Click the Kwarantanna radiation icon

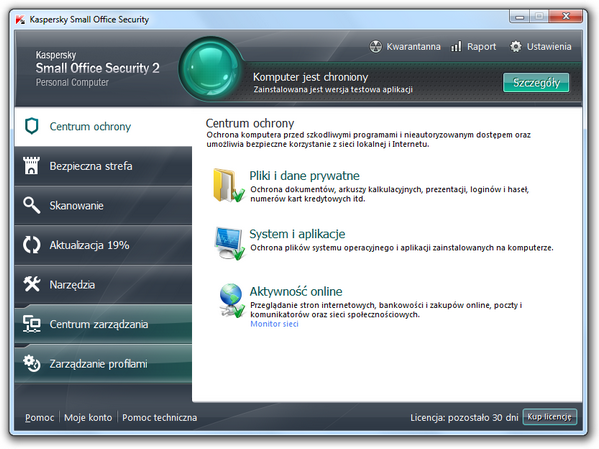tap(376, 47)
